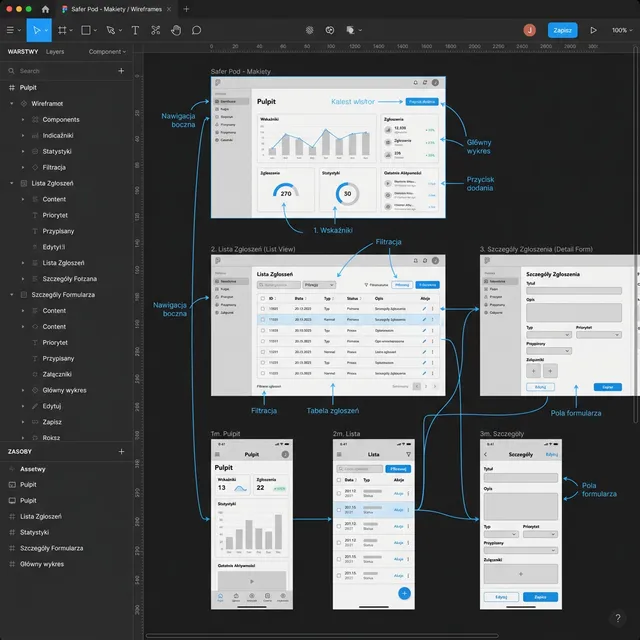Tick the header checkbox in Lista Zgłoszeń table
This screenshot has height=640, width=640.
coord(262,298)
